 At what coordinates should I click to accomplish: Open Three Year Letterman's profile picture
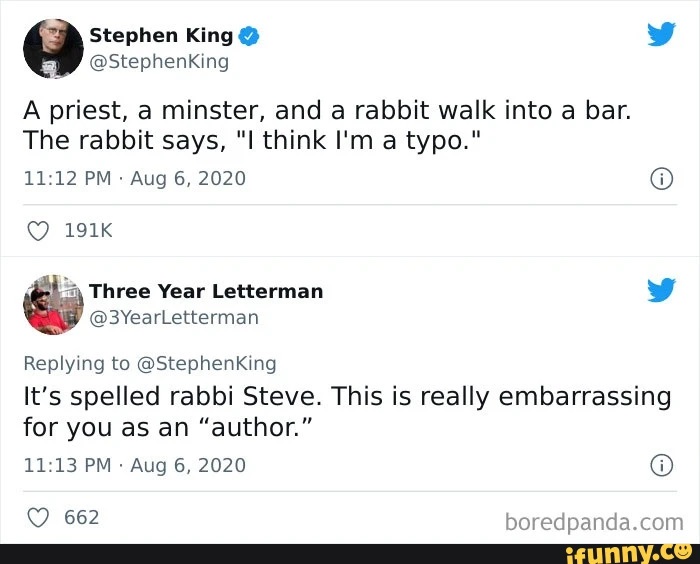[53, 305]
